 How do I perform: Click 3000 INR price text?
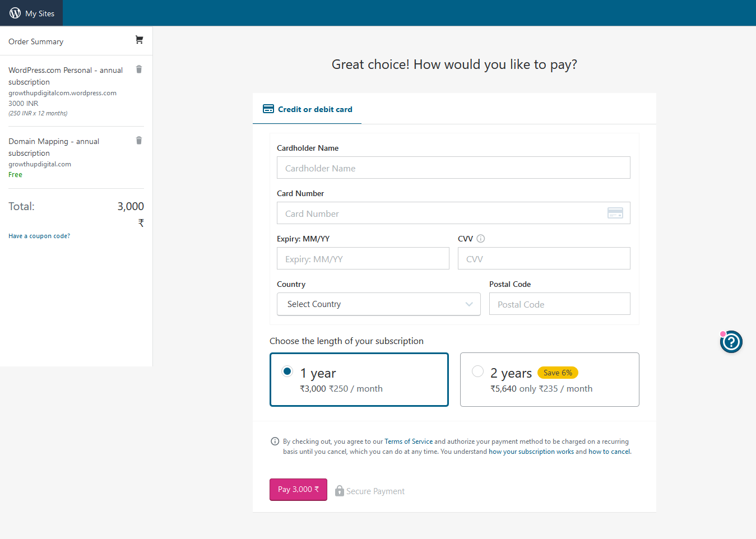click(24, 104)
